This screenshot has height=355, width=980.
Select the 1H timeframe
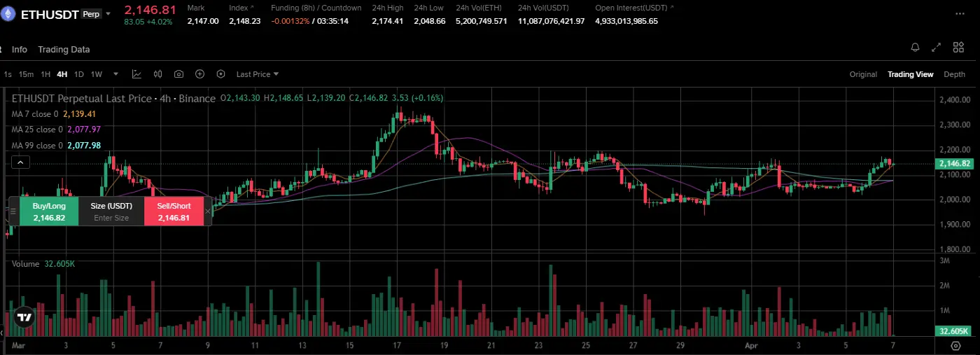[x=45, y=74]
